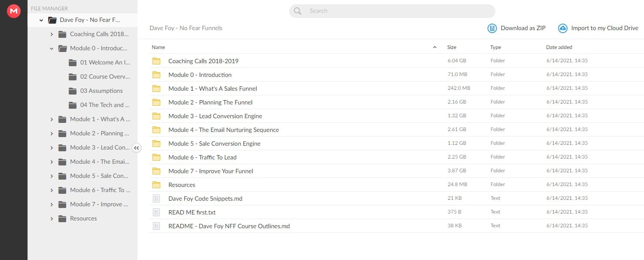Sort files by the Size column header
644x260 pixels.
point(452,47)
